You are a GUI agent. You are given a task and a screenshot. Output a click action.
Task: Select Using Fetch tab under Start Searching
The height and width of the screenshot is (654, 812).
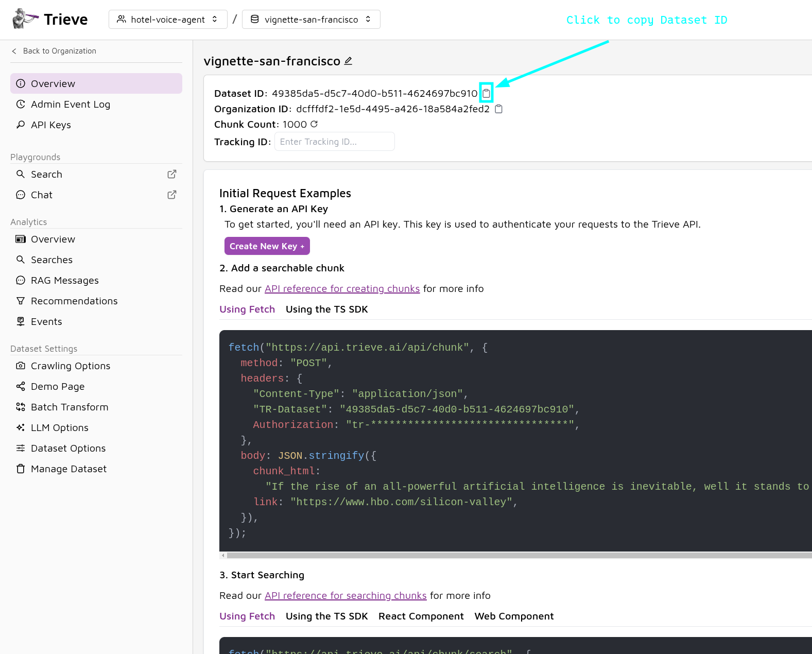point(247,616)
